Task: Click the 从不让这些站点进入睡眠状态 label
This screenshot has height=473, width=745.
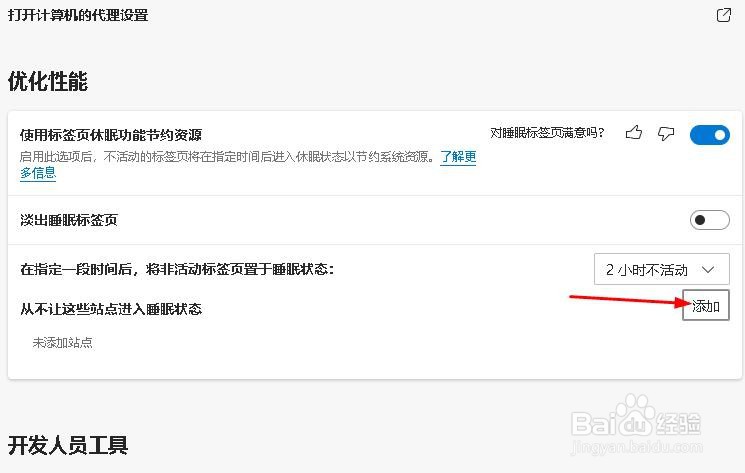Action: pos(111,309)
